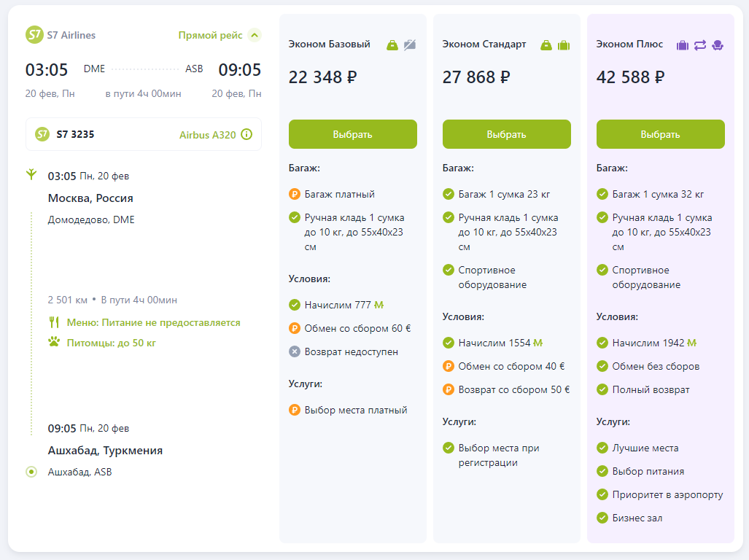Click the Питомцы: до 50 кг text
Image resolution: width=749 pixels, height=560 pixels.
click(111, 343)
